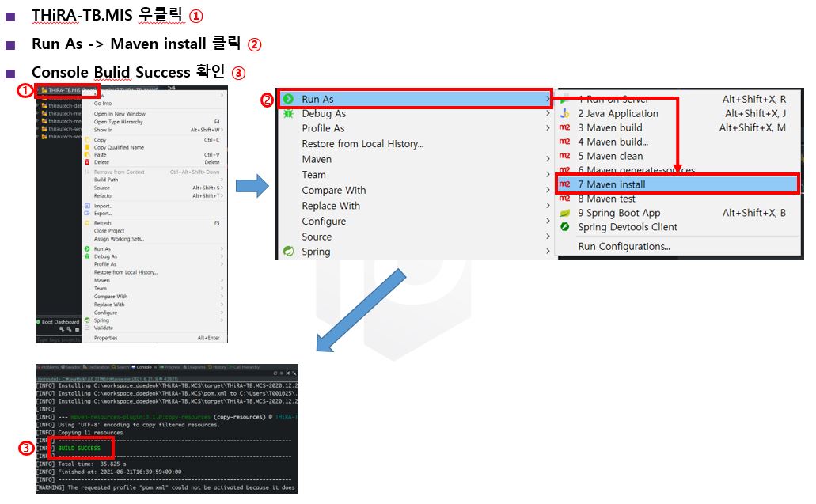Choose Copy Qualified Name in the context menu

click(119, 147)
